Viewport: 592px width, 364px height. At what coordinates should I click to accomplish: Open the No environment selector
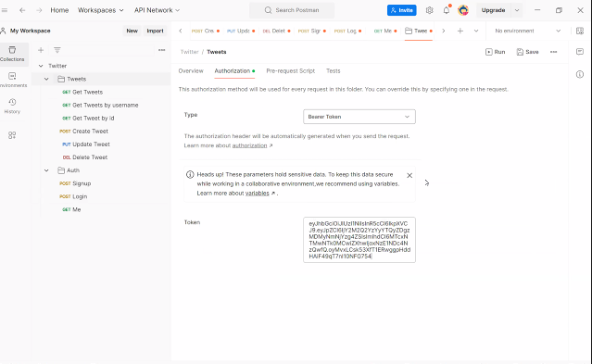[x=527, y=31]
